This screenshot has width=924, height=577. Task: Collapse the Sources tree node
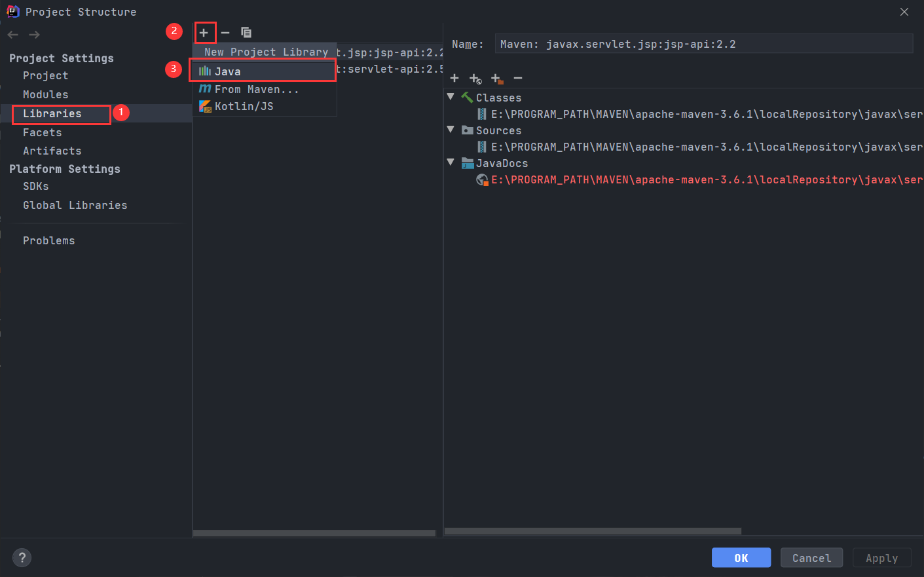451,130
